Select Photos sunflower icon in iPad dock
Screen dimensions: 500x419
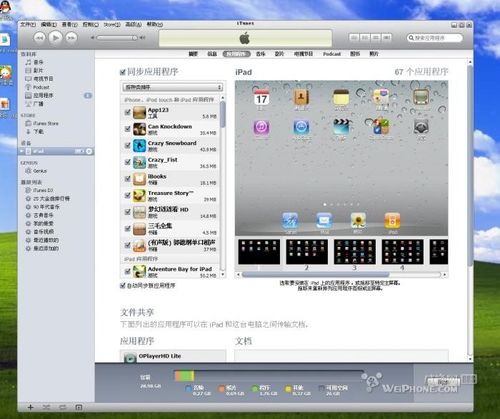click(358, 221)
